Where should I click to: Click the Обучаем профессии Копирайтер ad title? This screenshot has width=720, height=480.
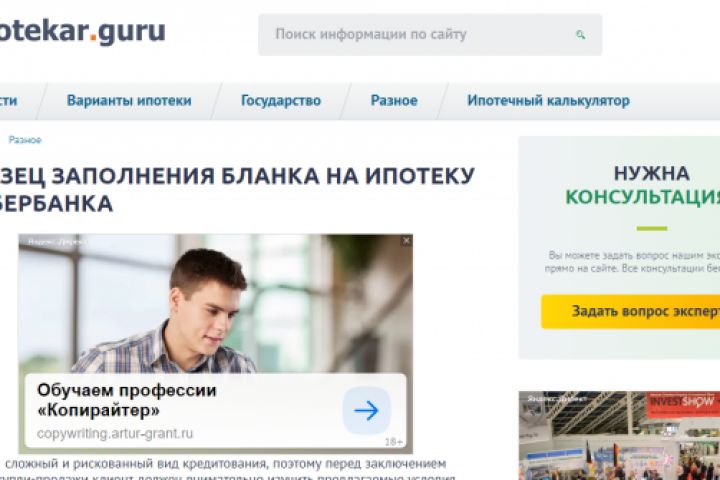point(126,400)
